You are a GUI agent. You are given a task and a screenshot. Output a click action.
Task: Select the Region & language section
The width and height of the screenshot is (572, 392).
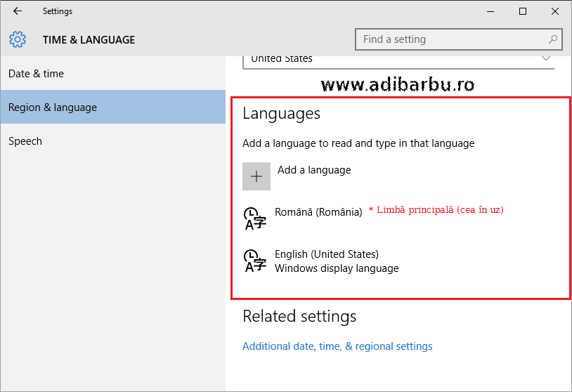[x=53, y=107]
